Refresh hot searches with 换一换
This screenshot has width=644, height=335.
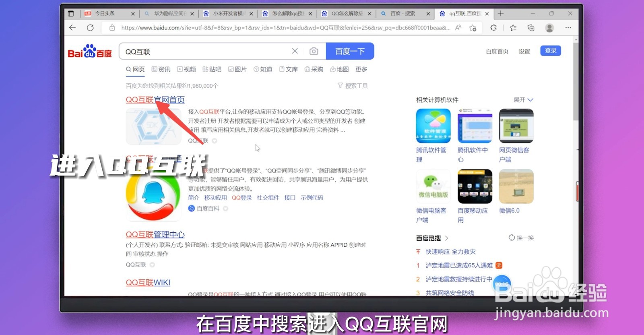tap(521, 238)
